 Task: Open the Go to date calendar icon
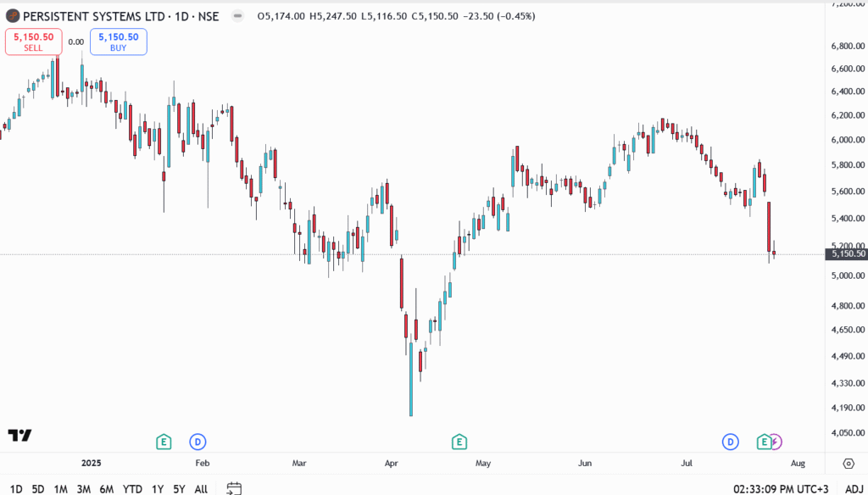pyautogui.click(x=234, y=488)
